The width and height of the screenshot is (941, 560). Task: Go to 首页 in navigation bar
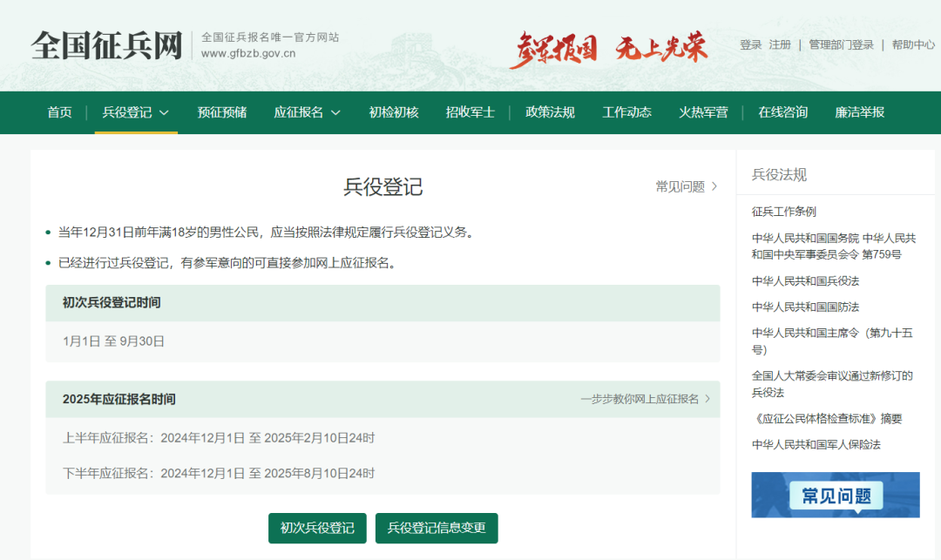click(x=59, y=112)
